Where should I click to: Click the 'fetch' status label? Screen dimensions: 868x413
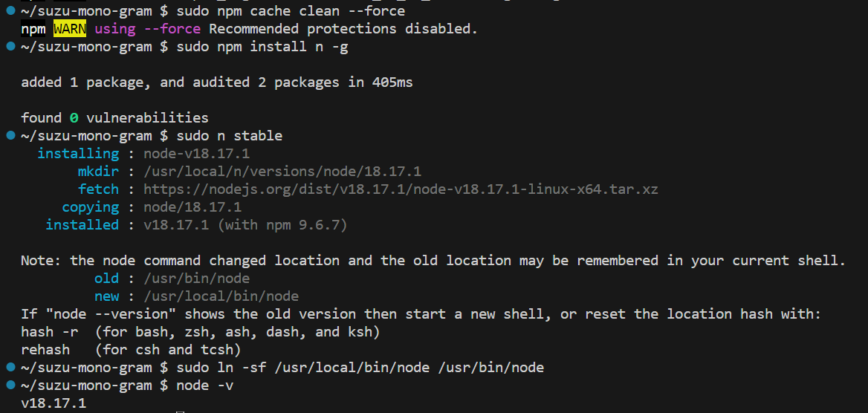coord(98,189)
